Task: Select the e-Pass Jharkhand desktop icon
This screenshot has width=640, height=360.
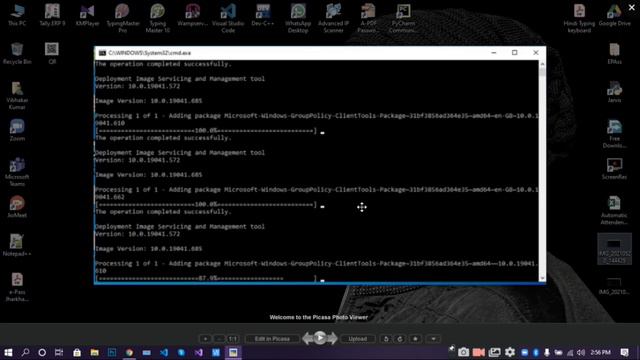Action: click(x=17, y=287)
